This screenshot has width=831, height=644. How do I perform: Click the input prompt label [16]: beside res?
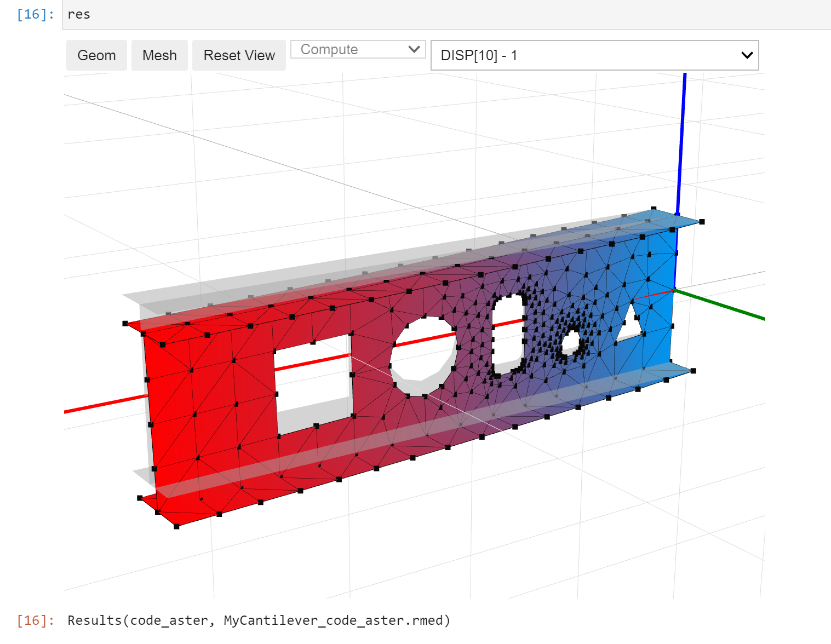36,15
